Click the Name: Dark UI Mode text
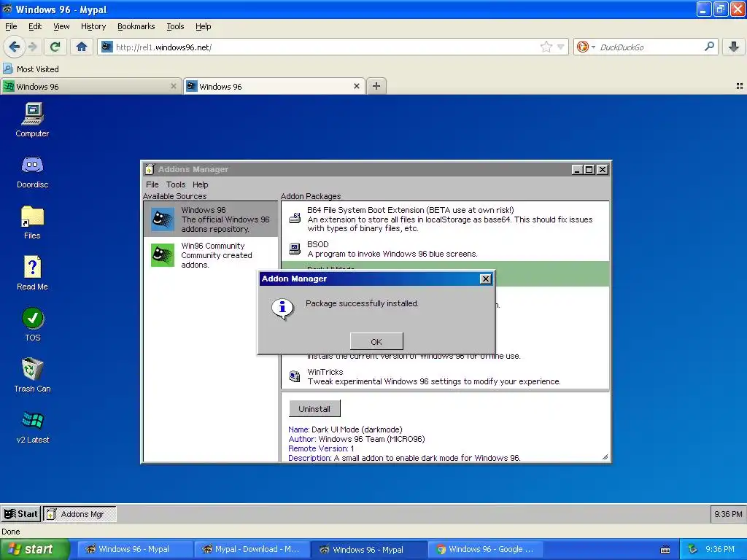747x560 pixels. coord(345,429)
